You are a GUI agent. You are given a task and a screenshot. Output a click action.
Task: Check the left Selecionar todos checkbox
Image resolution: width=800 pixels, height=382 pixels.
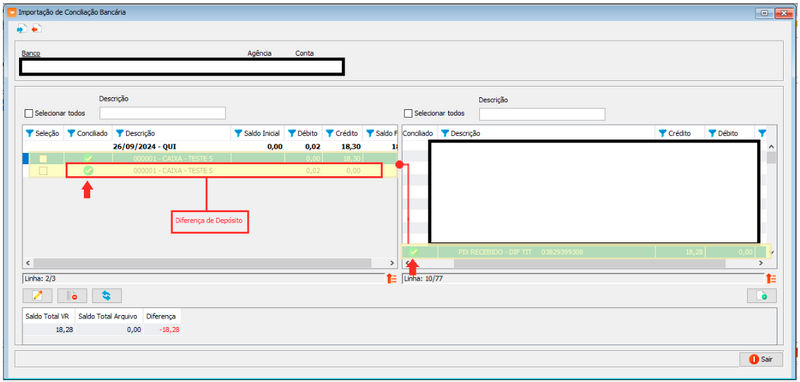tap(29, 113)
